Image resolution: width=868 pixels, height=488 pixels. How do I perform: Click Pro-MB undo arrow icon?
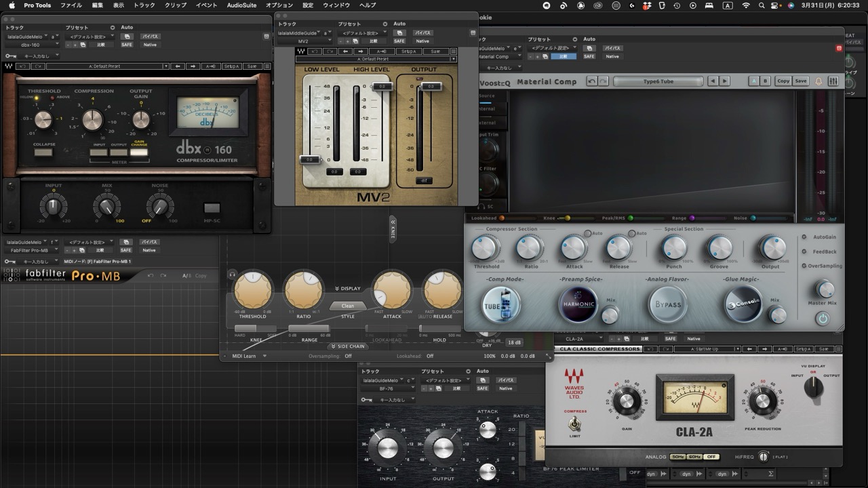click(x=151, y=276)
